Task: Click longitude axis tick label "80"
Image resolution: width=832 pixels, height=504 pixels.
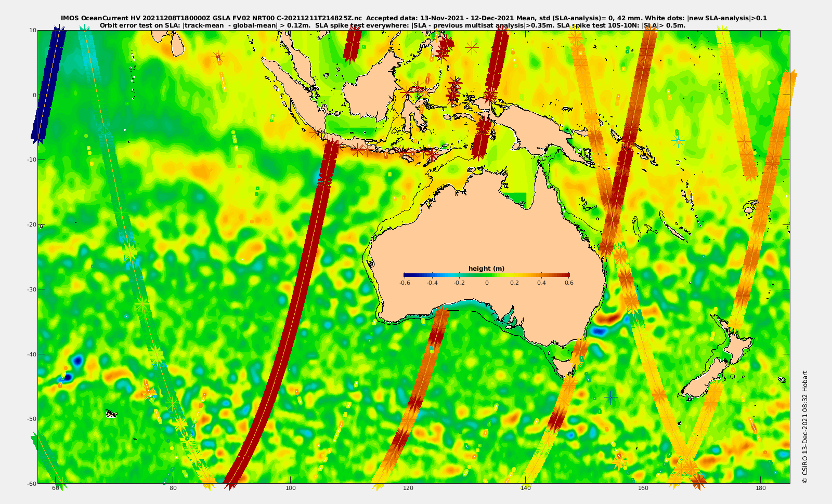Action: tap(173, 488)
